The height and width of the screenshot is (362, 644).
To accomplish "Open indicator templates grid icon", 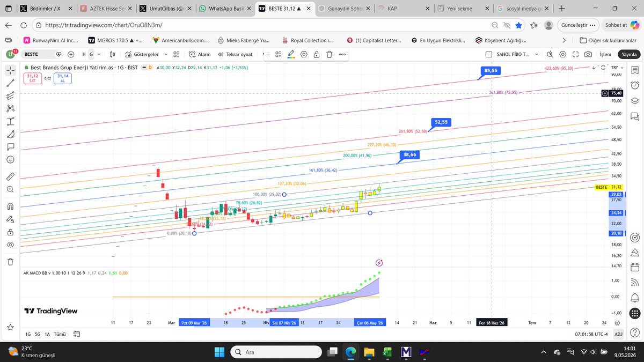I will tap(176, 54).
